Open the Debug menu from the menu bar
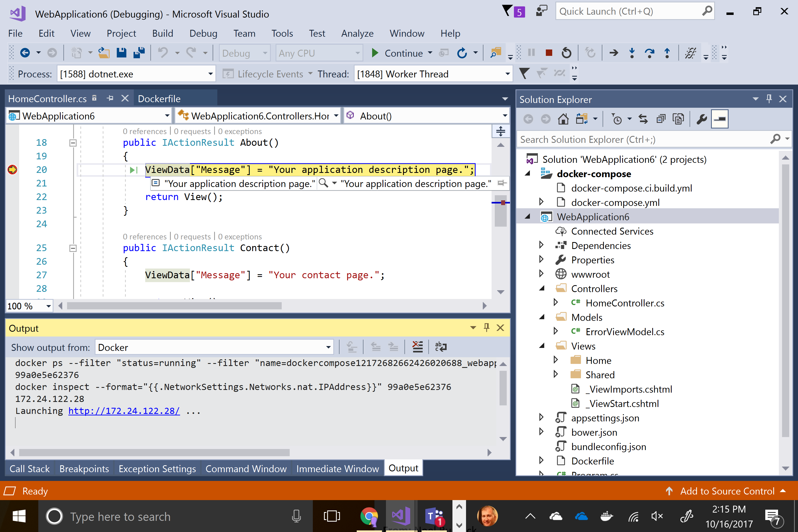 [x=202, y=33]
